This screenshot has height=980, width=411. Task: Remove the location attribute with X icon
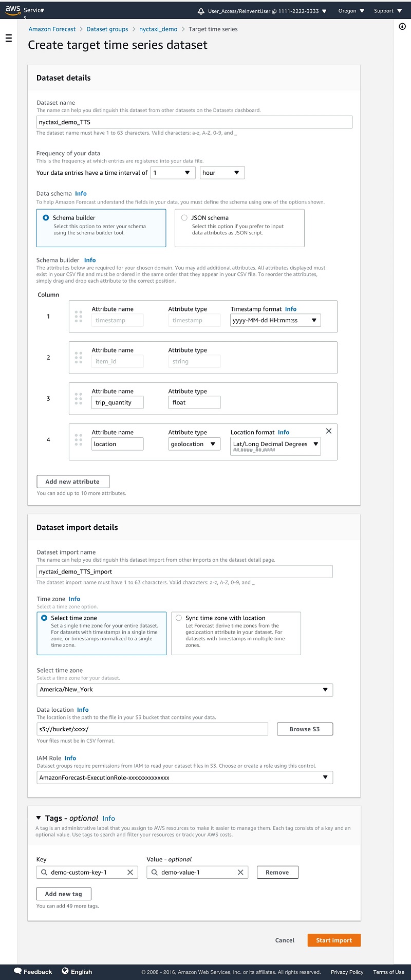329,431
